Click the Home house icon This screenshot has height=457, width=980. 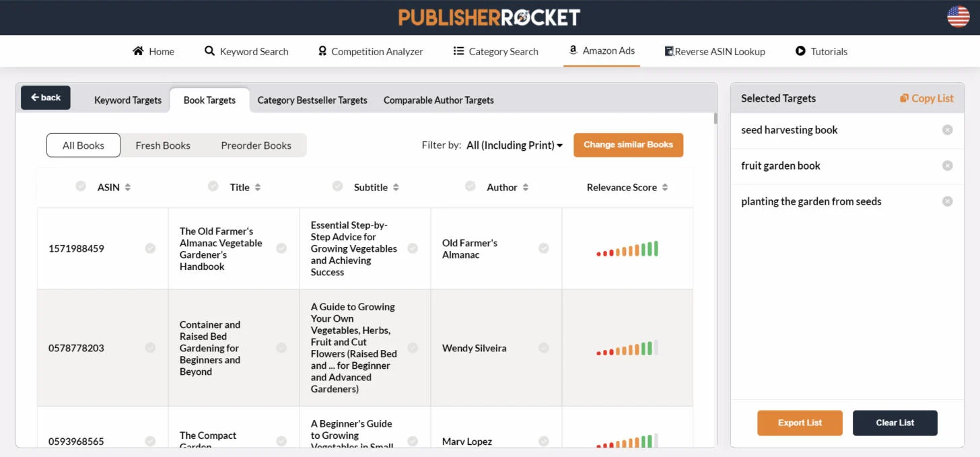tap(138, 51)
